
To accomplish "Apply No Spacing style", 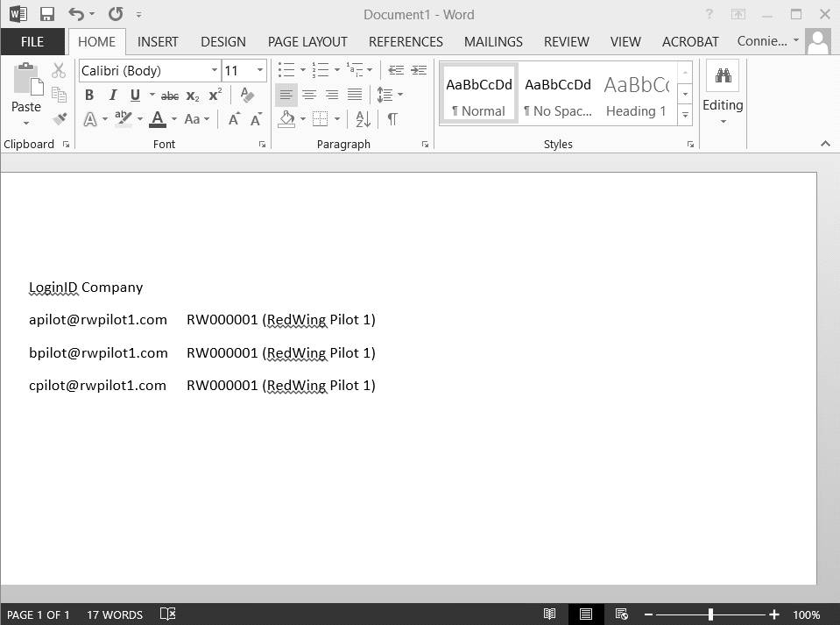I will point(558,95).
